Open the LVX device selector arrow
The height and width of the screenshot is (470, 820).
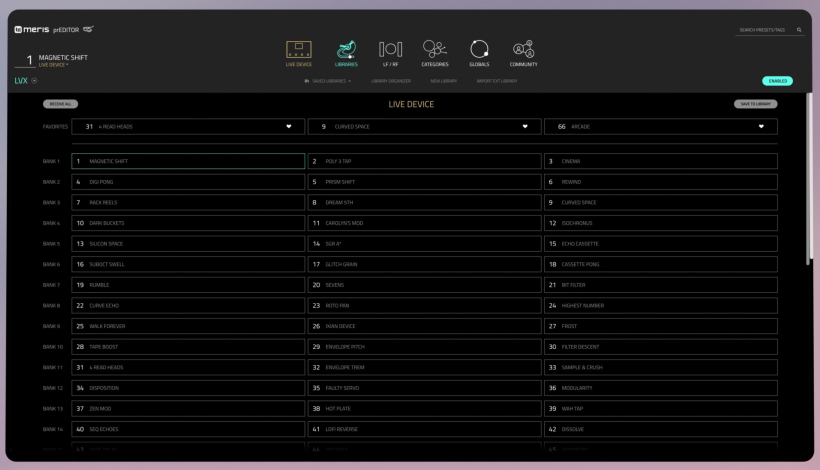coord(35,81)
